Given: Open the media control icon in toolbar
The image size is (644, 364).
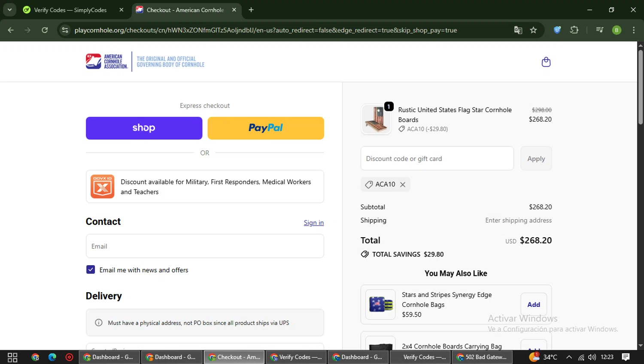Looking at the screenshot, I should click(599, 30).
